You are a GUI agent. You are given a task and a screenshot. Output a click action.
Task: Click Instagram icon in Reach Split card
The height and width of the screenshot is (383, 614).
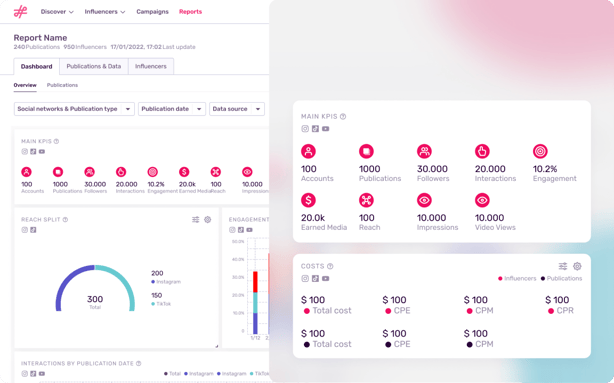coord(25,230)
